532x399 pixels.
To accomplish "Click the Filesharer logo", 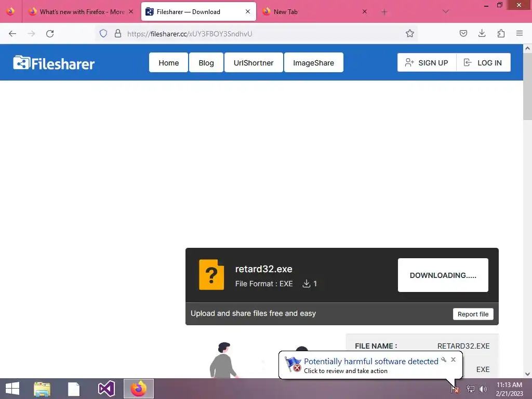I will 54,63.
